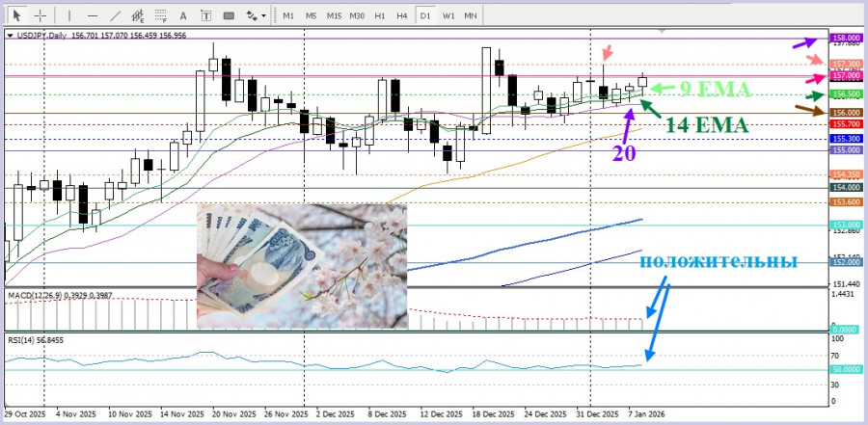The image size is (868, 425).
Task: Click the 4 Nov 2025 date label
Action: [77, 414]
